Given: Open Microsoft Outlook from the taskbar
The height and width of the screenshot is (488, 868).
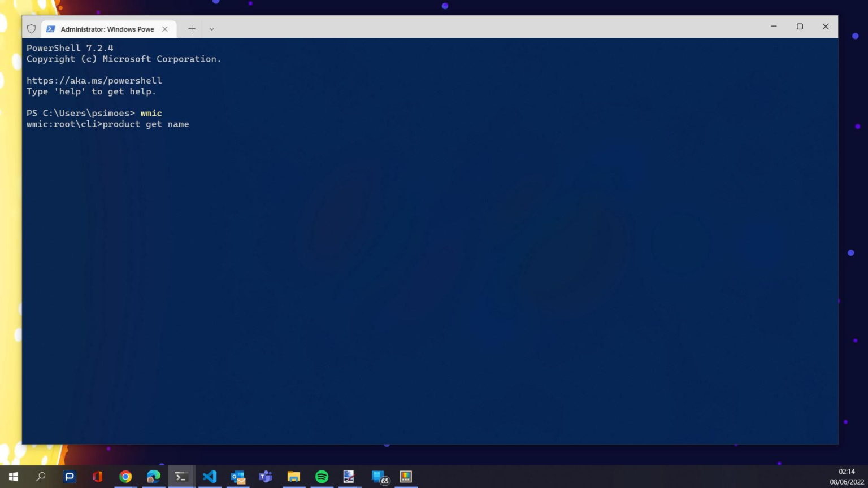Looking at the screenshot, I should (238, 477).
